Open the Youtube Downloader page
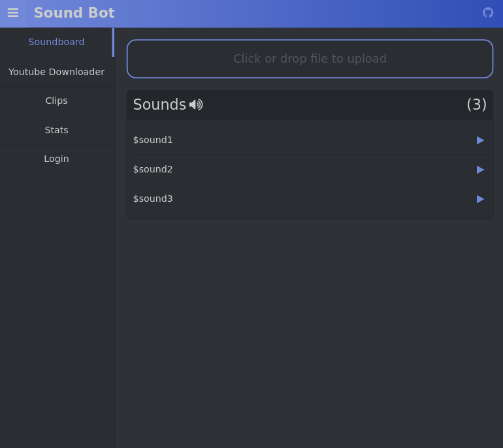The height and width of the screenshot is (448, 503). point(56,72)
